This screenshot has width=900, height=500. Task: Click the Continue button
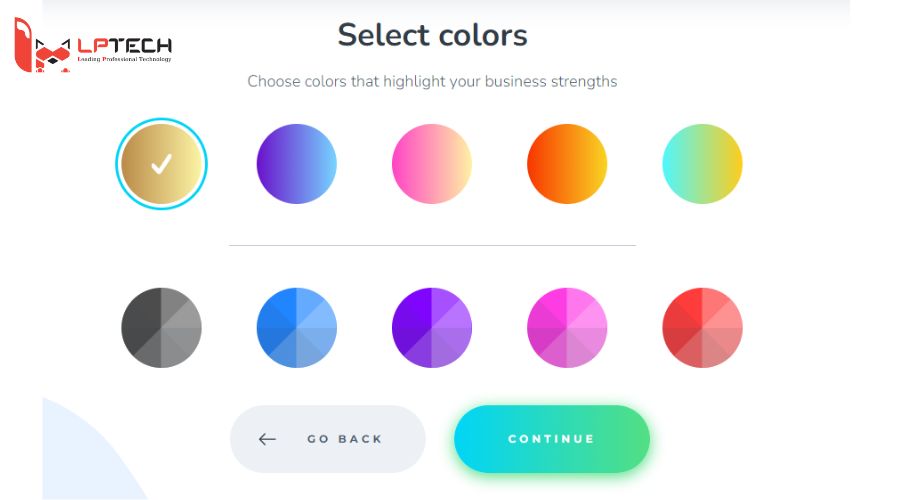click(552, 439)
